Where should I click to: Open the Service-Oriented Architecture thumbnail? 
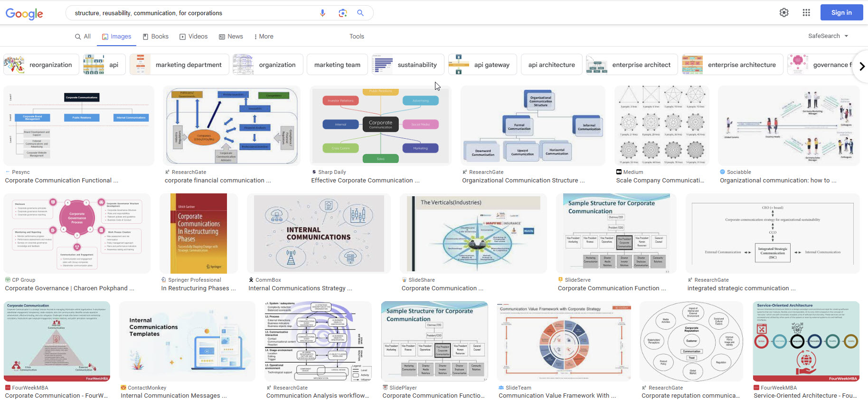(x=806, y=341)
